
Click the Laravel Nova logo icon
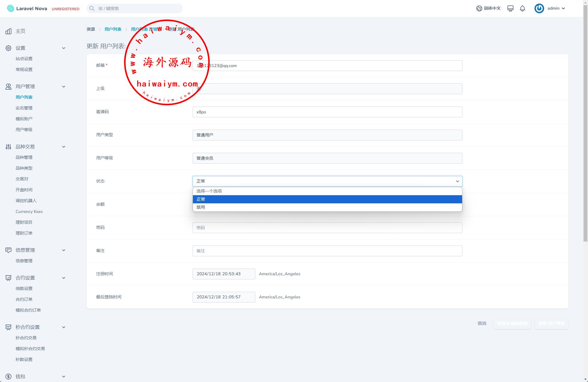pyautogui.click(x=11, y=8)
